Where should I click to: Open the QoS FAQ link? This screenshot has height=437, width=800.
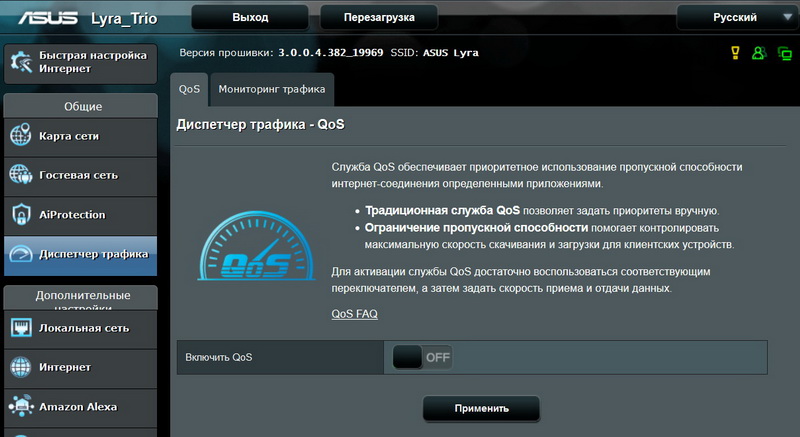354,314
